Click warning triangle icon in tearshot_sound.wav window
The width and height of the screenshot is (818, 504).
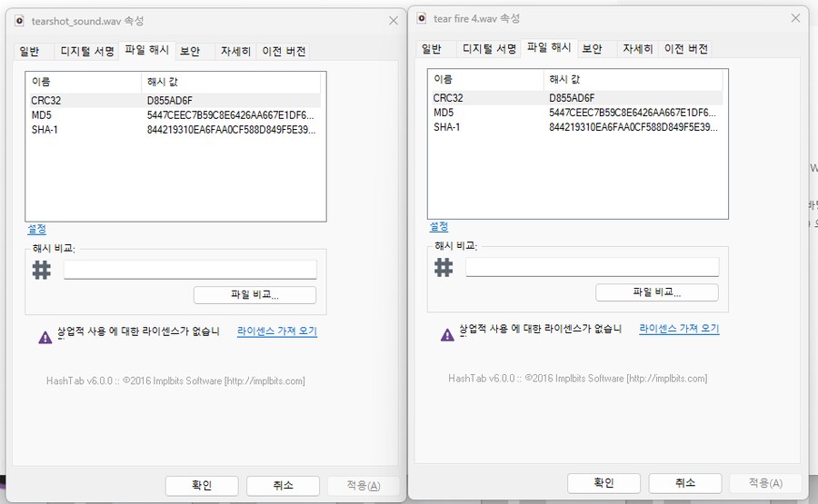45,338
